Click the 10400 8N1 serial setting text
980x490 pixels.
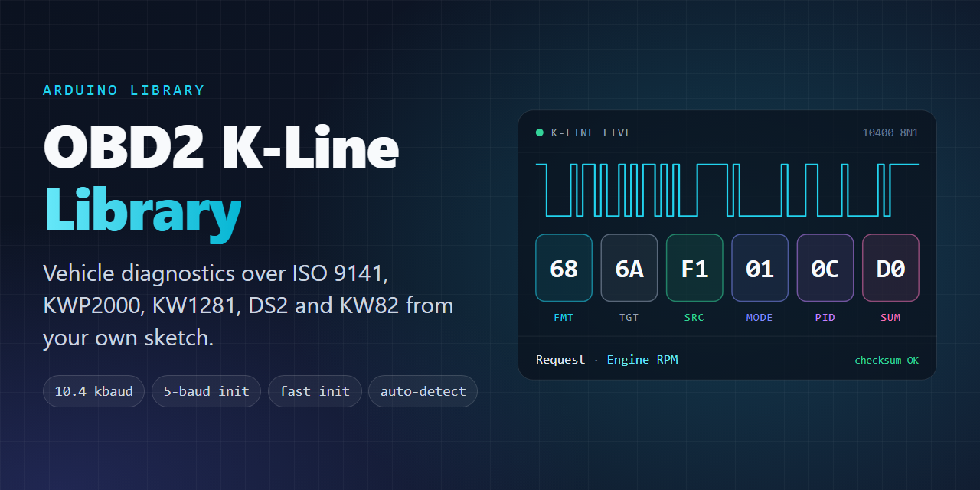coord(890,132)
